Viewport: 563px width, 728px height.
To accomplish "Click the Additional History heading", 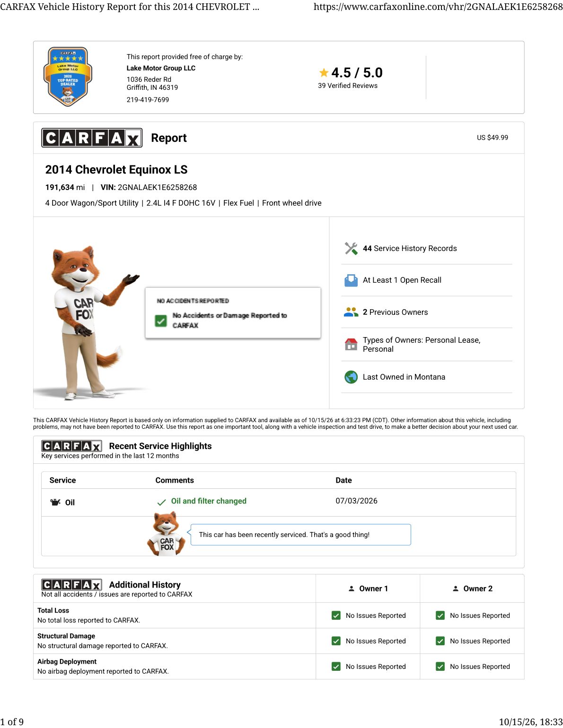I will point(145,585).
